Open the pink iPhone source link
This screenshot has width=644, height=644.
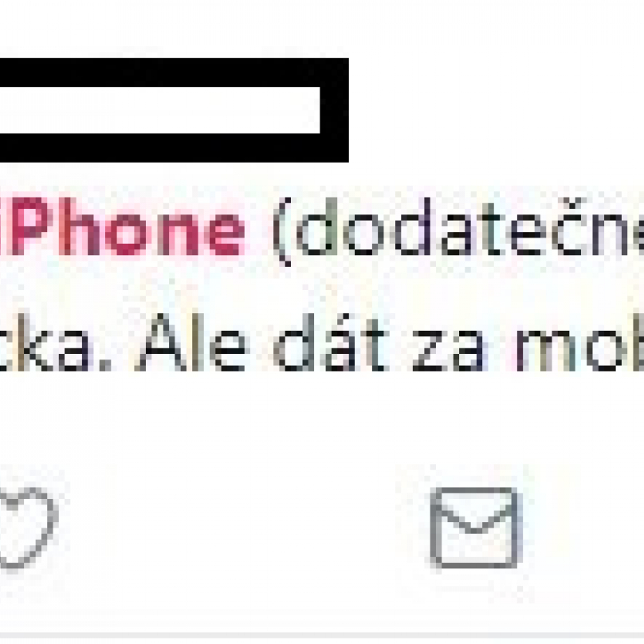[122, 226]
